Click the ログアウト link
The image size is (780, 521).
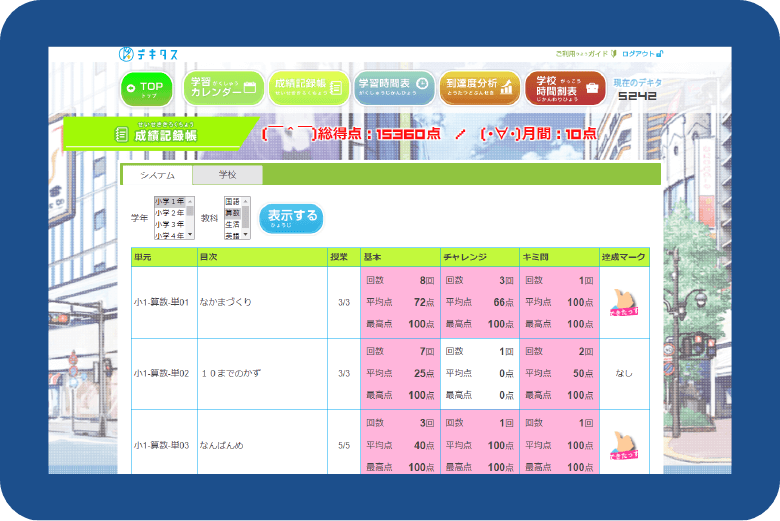(x=640, y=54)
